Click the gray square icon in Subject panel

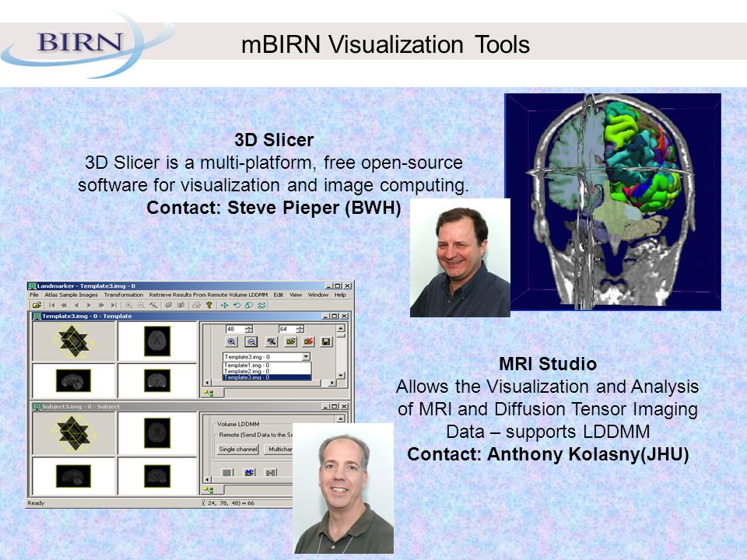point(227,472)
